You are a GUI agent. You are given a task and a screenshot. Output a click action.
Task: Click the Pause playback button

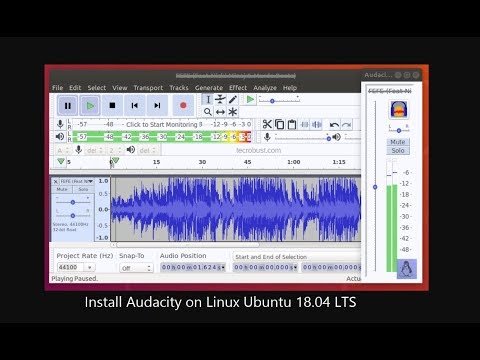tap(68, 106)
